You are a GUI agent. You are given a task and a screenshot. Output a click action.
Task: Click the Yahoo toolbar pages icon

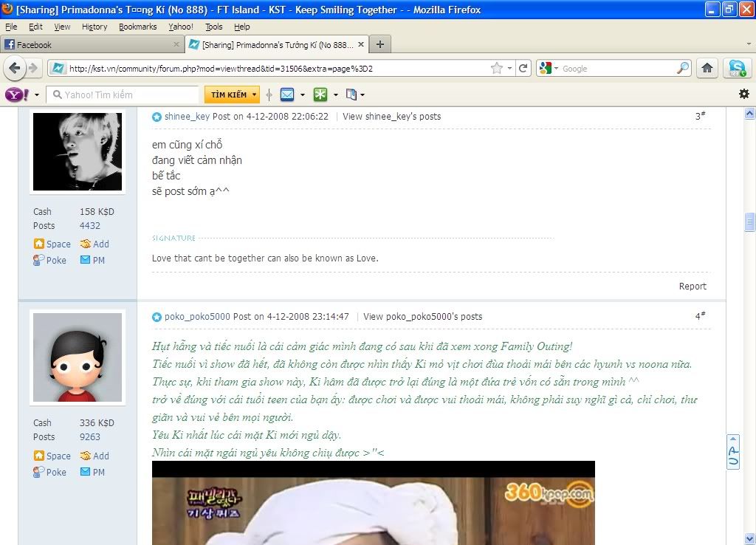[351, 95]
